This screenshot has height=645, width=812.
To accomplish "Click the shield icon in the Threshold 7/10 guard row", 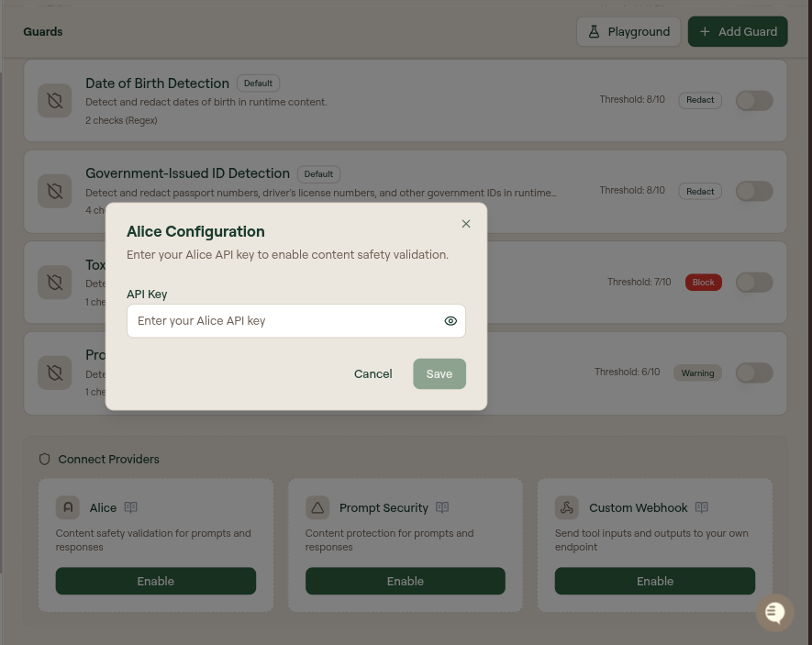I will [x=55, y=282].
